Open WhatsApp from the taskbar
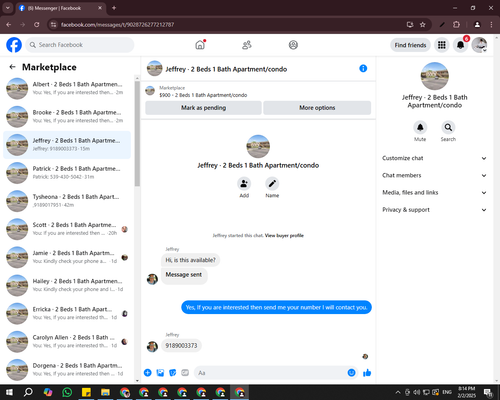The height and width of the screenshot is (400, 500). click(x=67, y=392)
